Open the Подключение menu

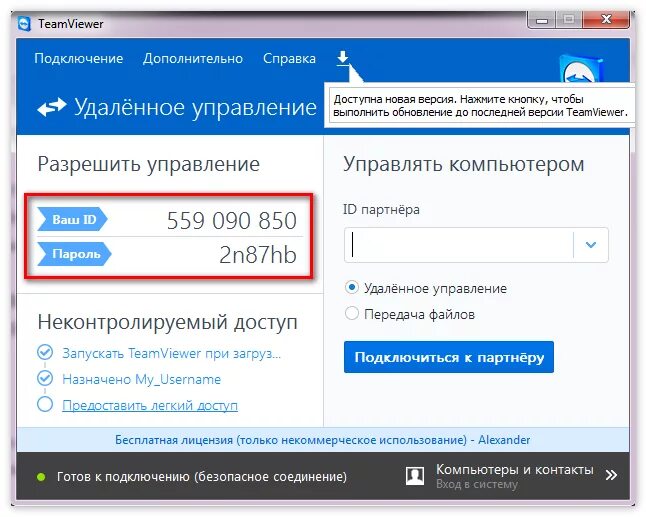point(79,58)
